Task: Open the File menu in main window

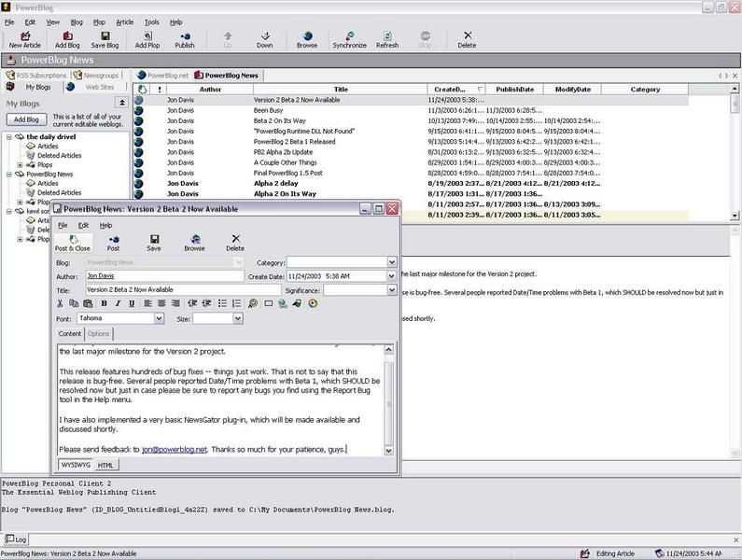Action: tap(9, 22)
